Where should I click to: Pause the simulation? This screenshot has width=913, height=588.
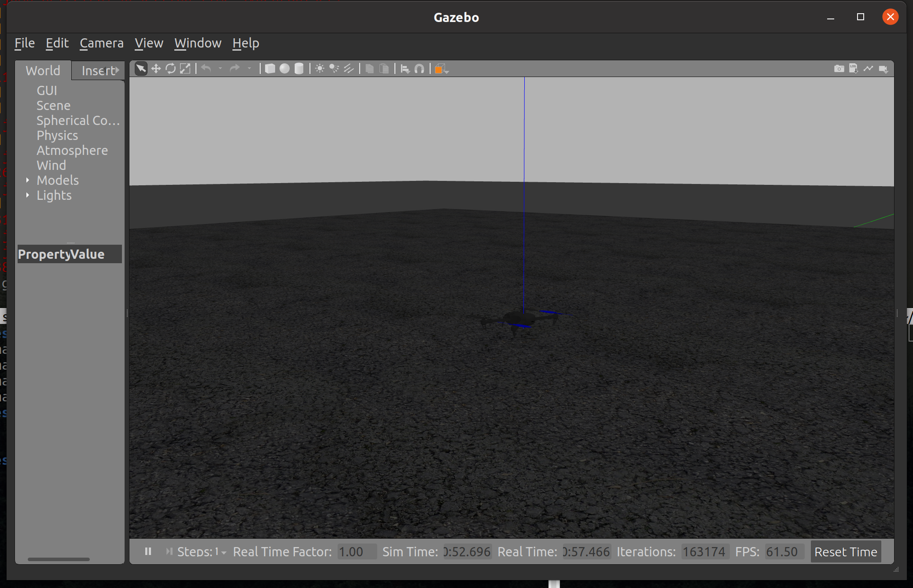coord(148,551)
